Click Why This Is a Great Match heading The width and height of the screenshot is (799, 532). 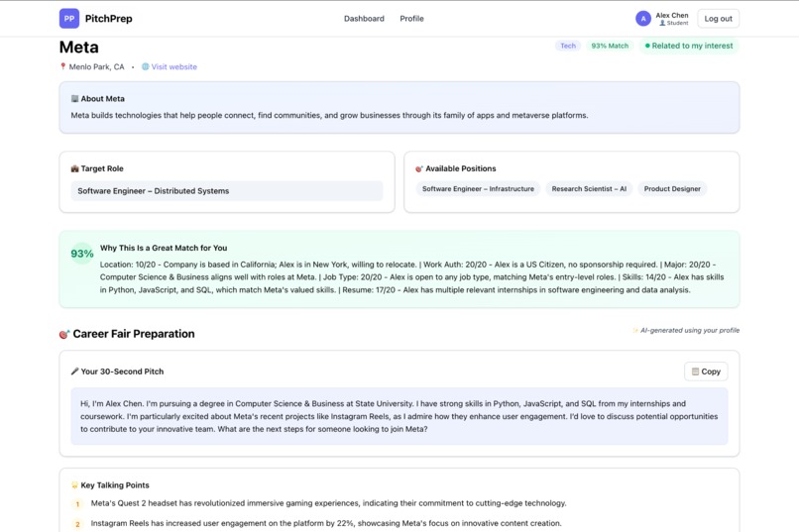click(164, 248)
